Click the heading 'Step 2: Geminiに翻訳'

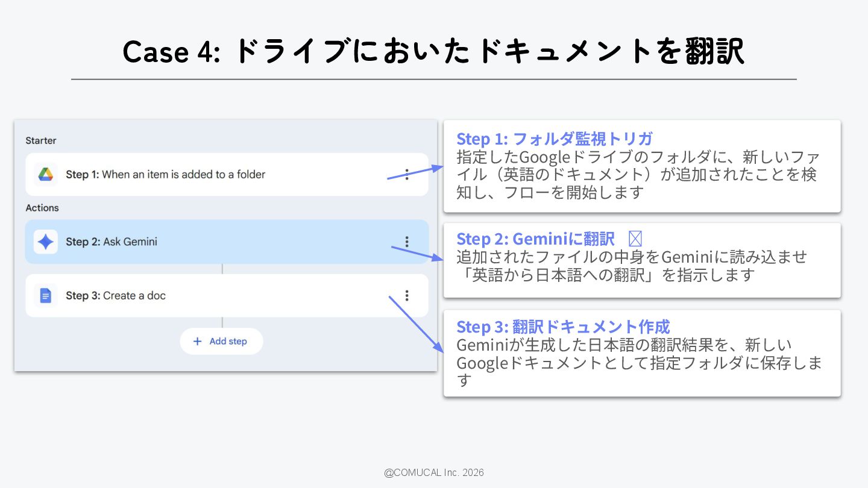[536, 239]
